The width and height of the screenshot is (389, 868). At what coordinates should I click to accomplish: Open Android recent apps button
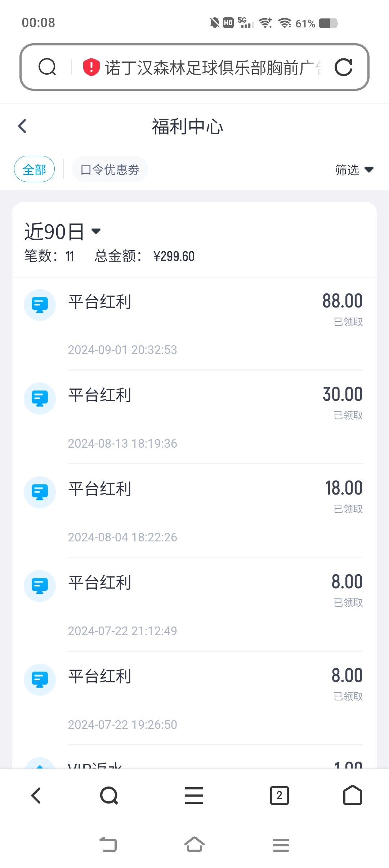(281, 845)
